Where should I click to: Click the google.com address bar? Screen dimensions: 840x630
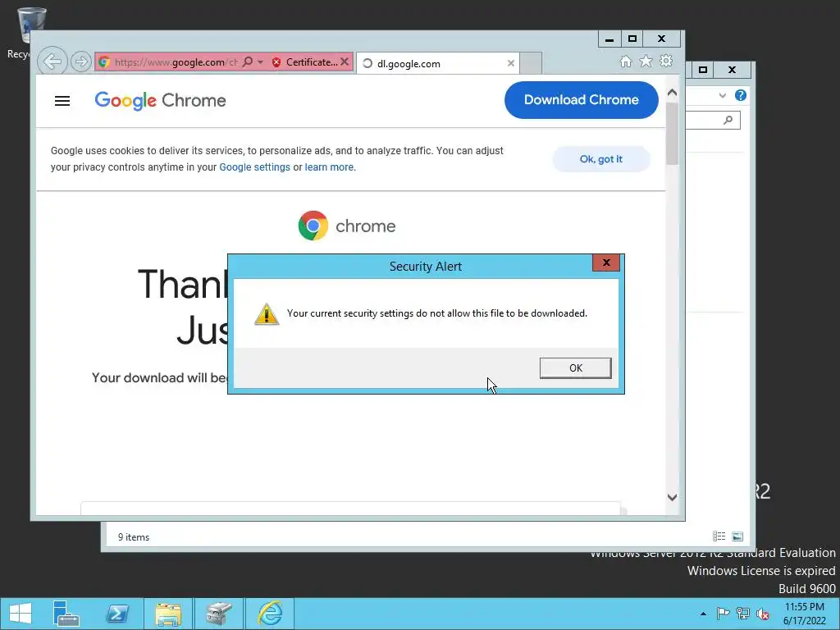[x=176, y=62]
